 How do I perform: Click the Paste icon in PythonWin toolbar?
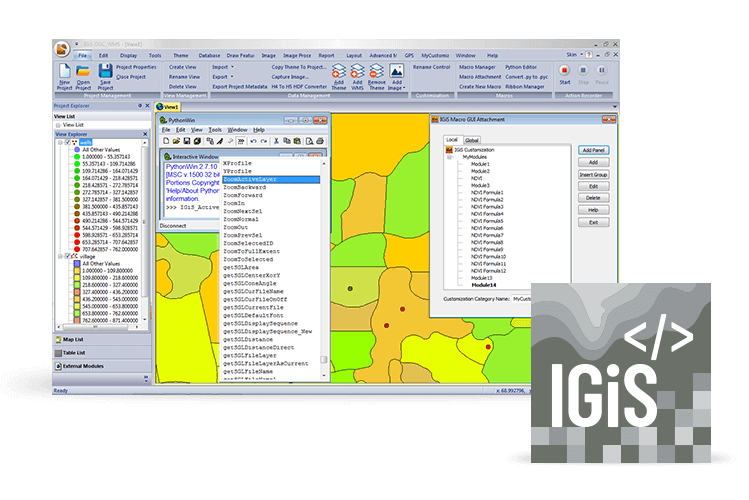297,141
